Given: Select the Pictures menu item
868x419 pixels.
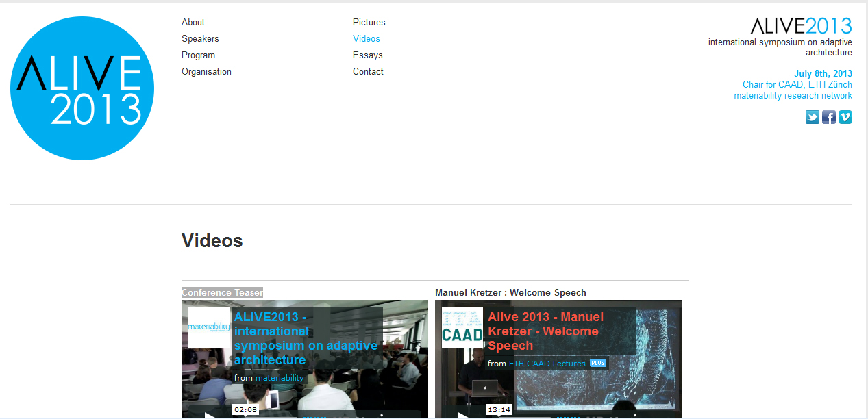Looking at the screenshot, I should [x=369, y=23].
